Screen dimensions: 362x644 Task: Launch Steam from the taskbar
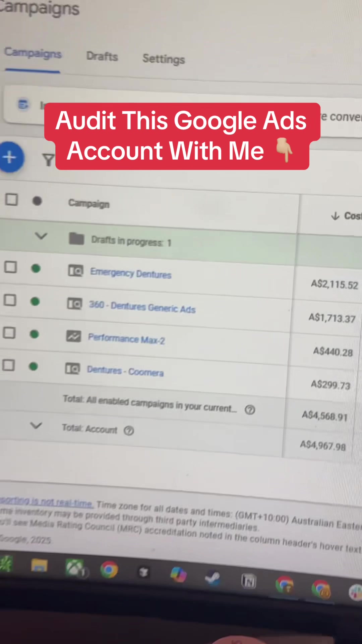point(213,578)
